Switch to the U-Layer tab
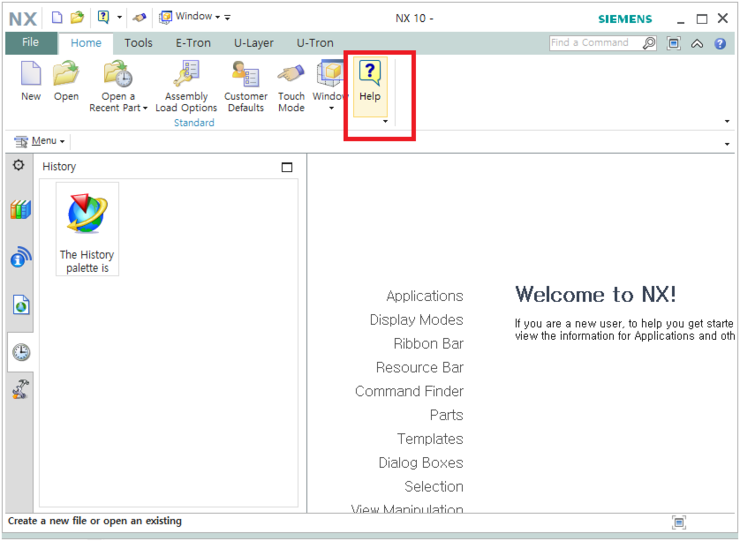 coord(254,43)
